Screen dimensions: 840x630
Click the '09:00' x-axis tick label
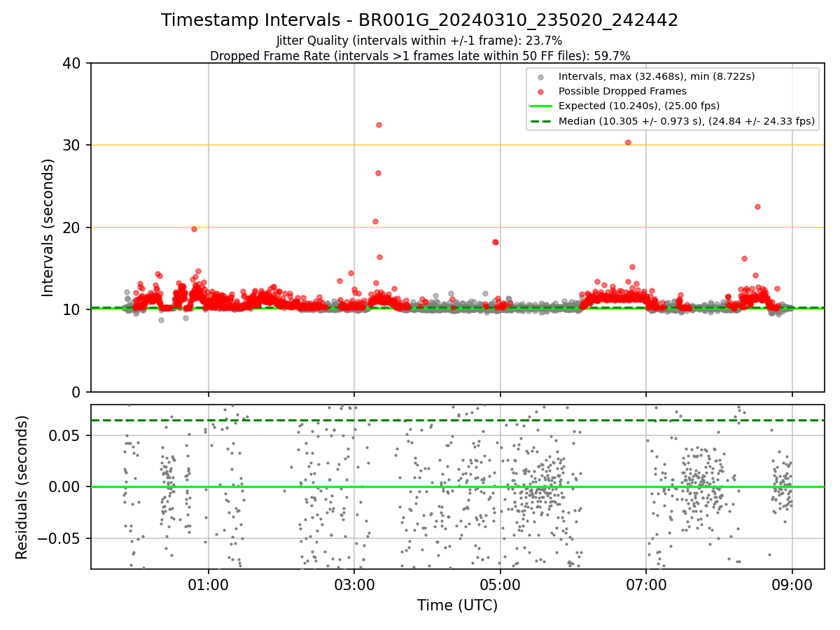coord(792,585)
